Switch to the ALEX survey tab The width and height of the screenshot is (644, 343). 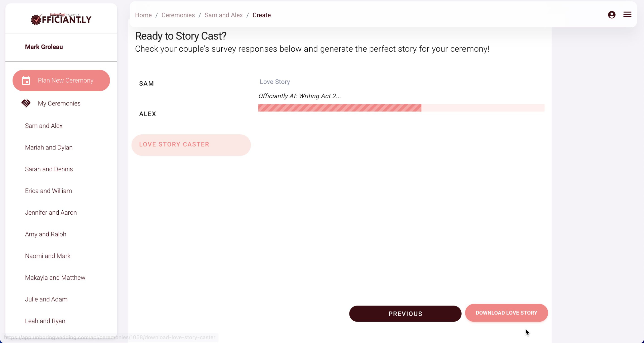coord(147,114)
